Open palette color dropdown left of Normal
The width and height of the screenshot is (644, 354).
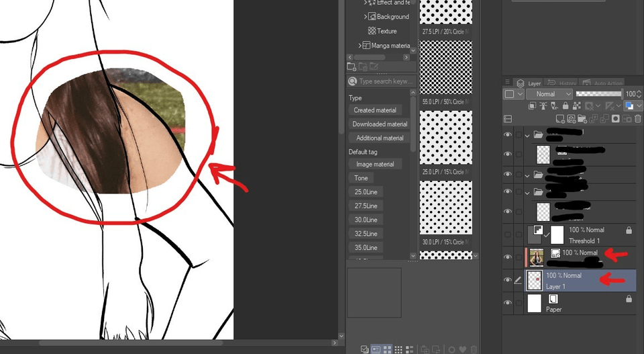(513, 94)
